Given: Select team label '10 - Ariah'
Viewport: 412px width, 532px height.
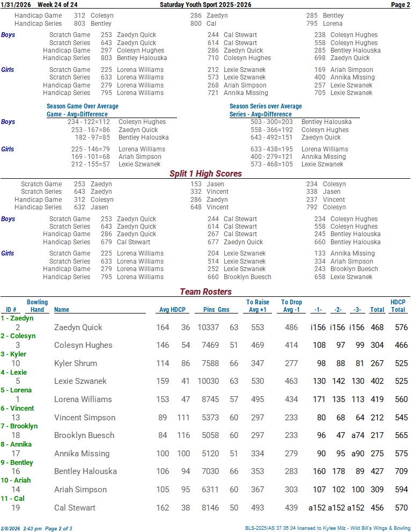Looking at the screenshot, I should tap(16, 480).
